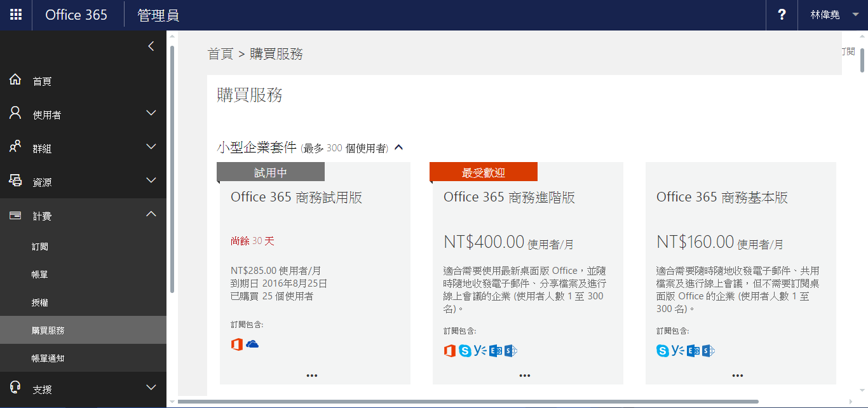Click the NT$400.00 price text
Viewport: 868px width, 408px height.
(x=484, y=242)
